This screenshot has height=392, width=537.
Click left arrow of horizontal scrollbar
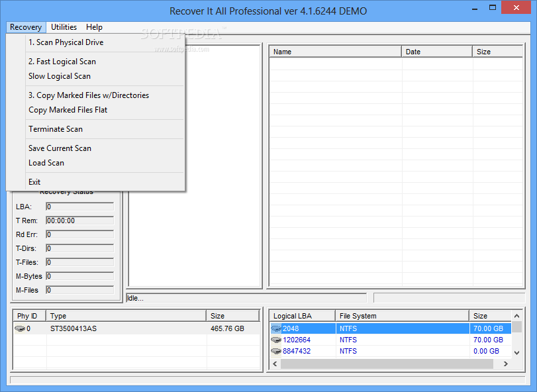(x=275, y=364)
